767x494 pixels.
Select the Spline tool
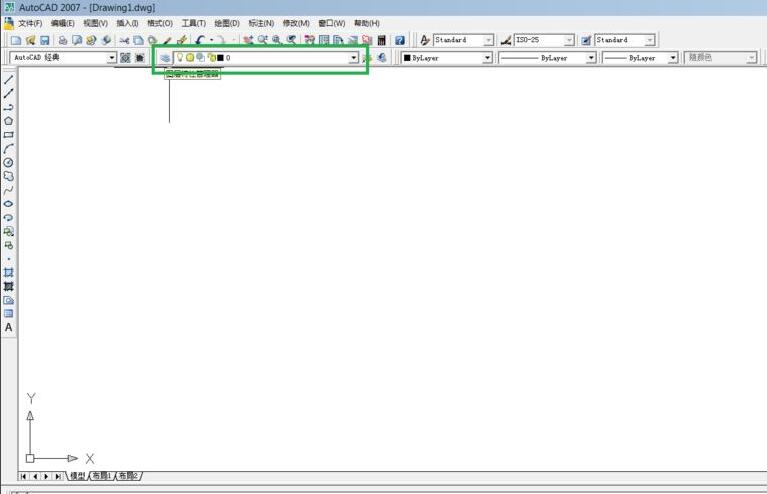click(8, 190)
